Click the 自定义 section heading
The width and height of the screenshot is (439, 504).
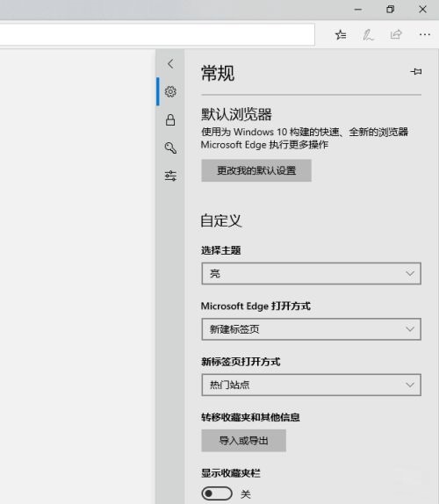point(221,220)
